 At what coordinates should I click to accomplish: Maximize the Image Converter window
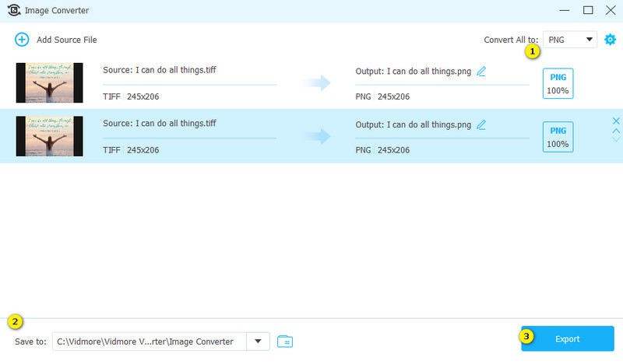point(588,10)
